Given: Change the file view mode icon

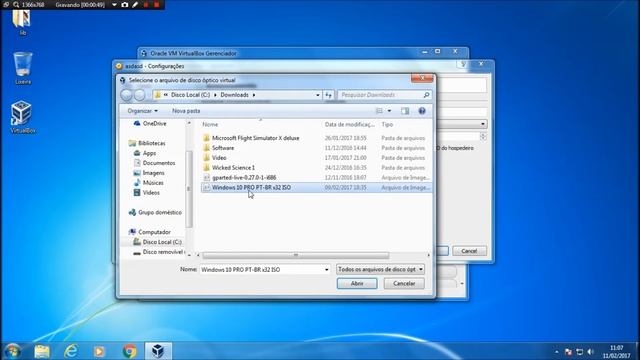Looking at the screenshot, I should 379,111.
